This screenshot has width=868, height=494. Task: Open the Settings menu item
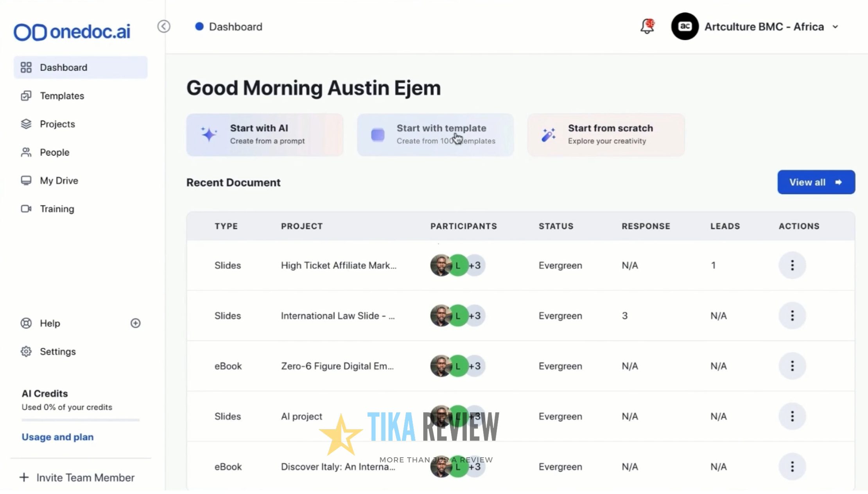57,351
